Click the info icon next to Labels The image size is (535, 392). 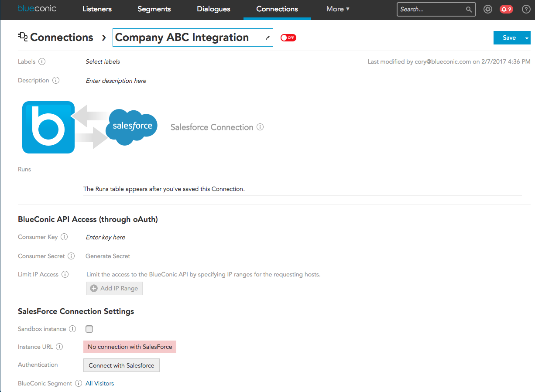tap(42, 61)
